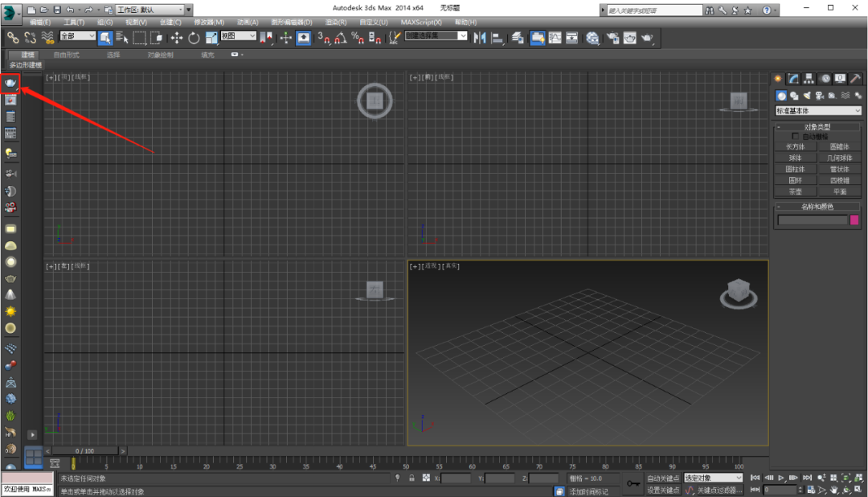Open the Curve Editor icon

point(555,38)
